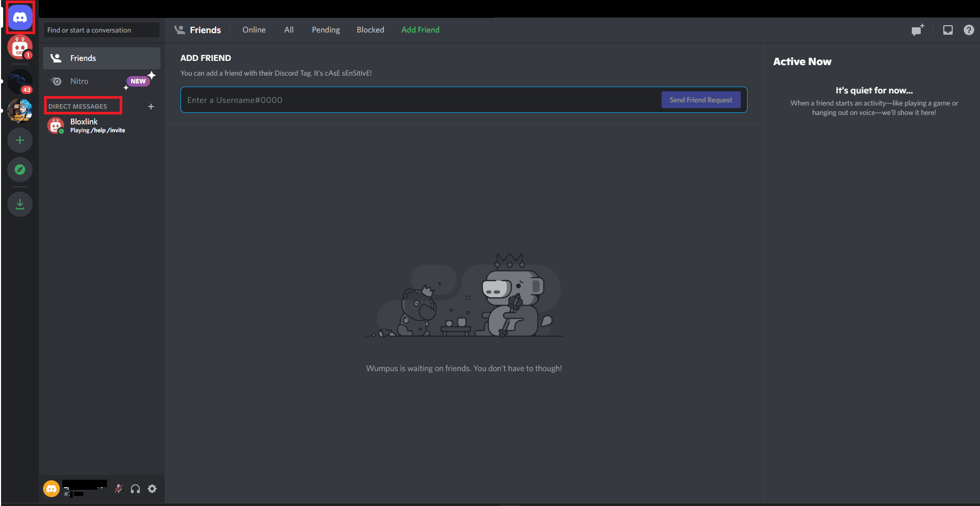Toggle deafen with the headphones icon
980x506 pixels.
click(x=135, y=489)
